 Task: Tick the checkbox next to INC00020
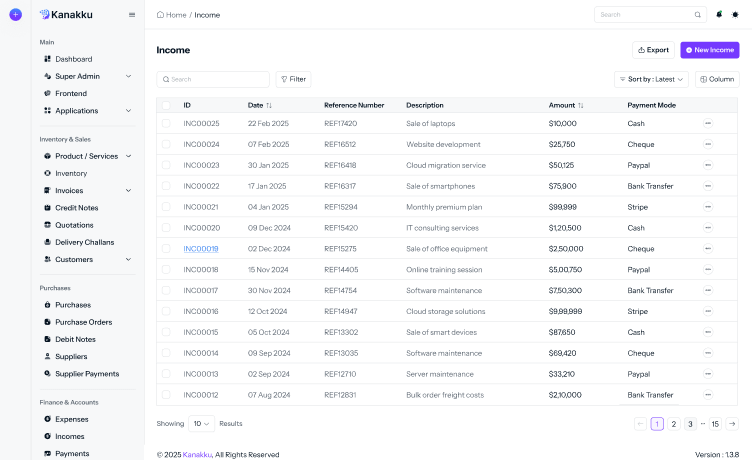coord(166,227)
